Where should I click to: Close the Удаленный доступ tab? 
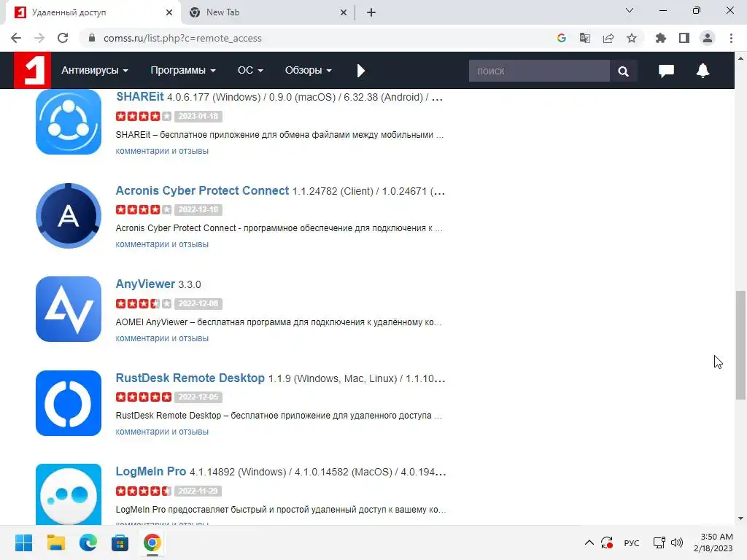[x=169, y=12]
